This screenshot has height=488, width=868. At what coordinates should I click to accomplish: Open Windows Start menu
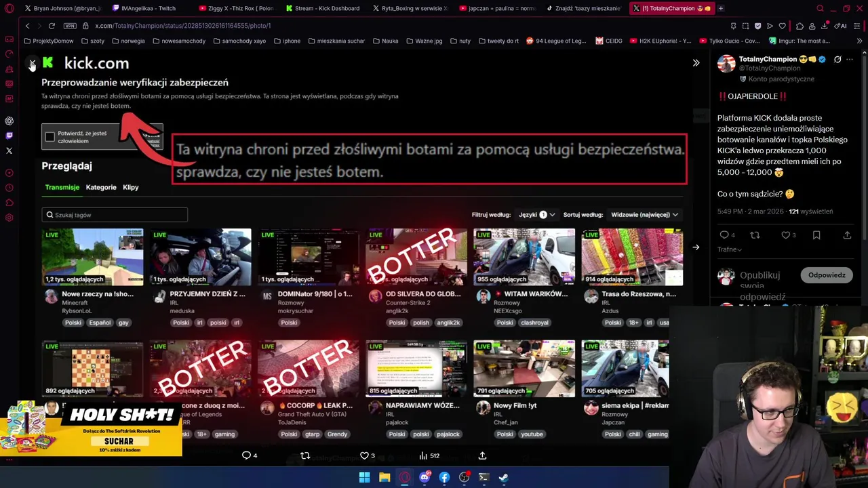point(364,477)
